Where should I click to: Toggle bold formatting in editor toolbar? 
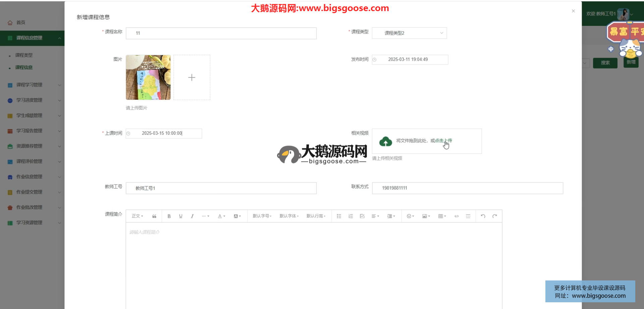coord(169,216)
